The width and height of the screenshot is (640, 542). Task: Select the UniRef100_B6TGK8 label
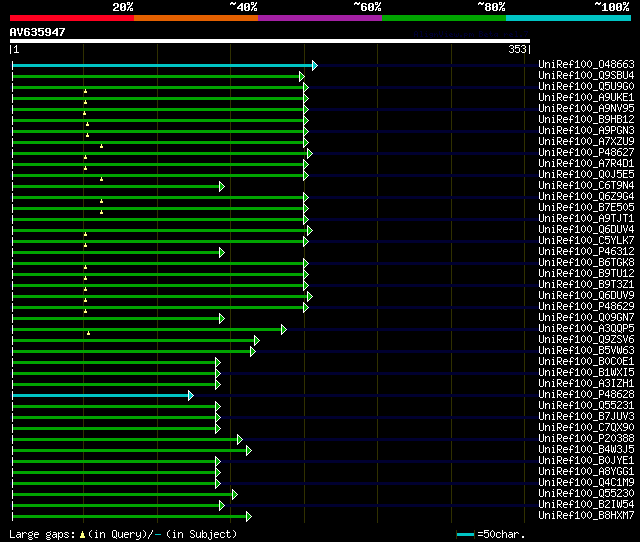[586, 262]
